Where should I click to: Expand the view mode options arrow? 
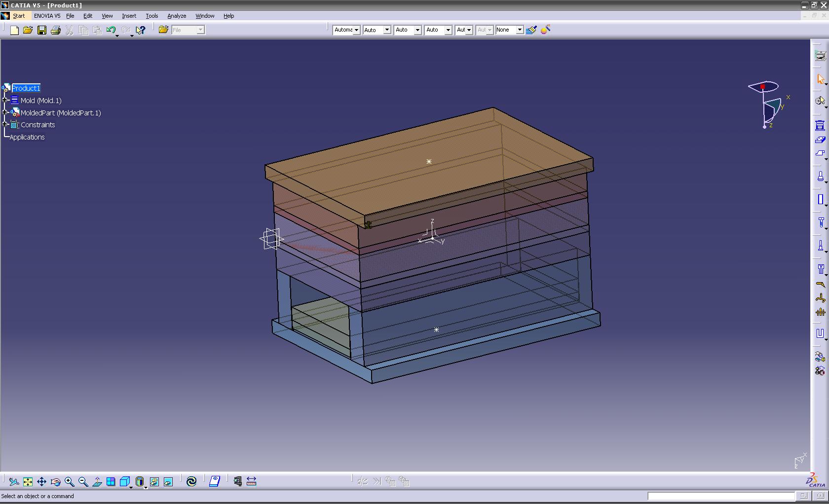click(x=146, y=487)
